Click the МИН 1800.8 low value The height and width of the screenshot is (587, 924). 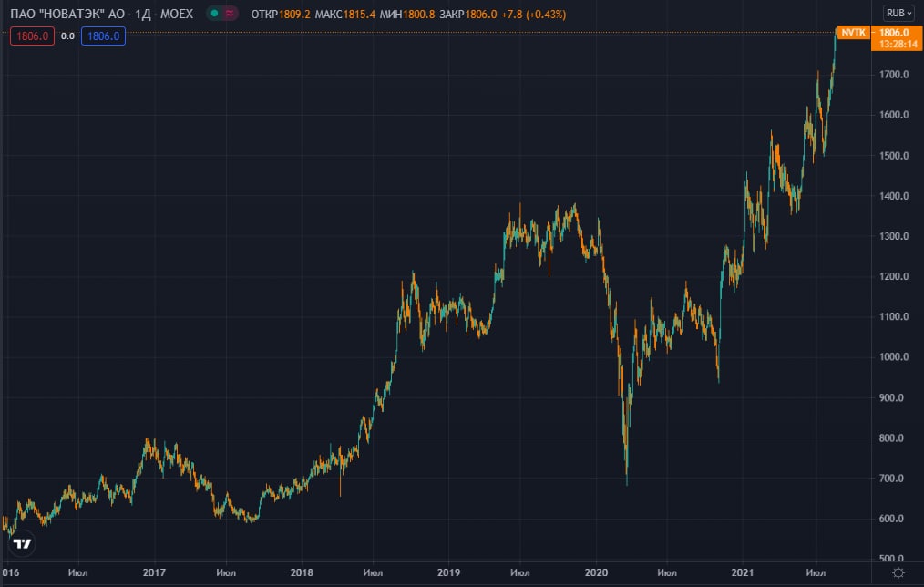407,15
